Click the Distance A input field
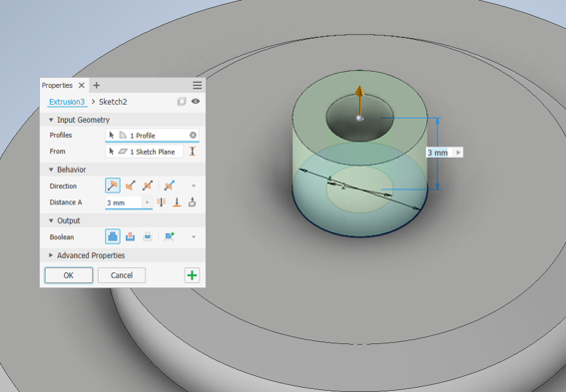566x392 pixels. point(124,202)
